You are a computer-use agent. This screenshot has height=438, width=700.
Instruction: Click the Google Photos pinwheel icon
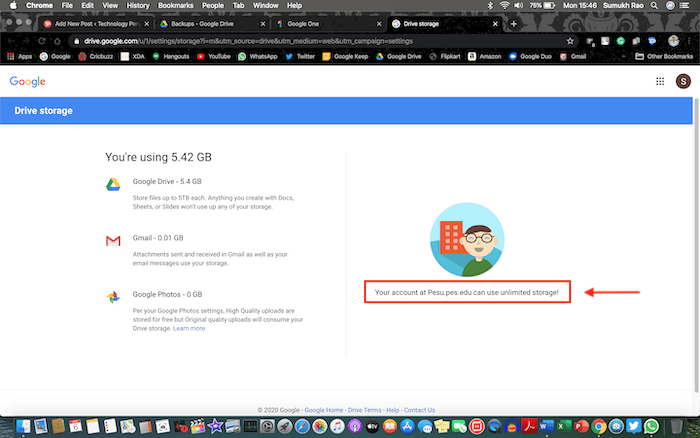pos(113,297)
